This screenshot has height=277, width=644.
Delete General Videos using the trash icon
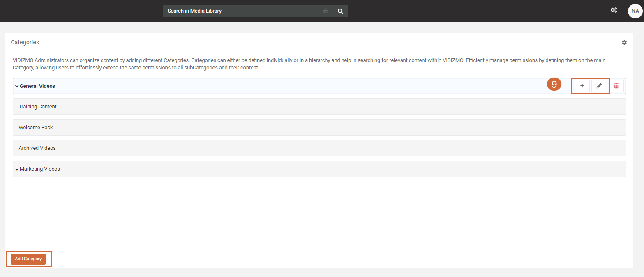pos(616,86)
